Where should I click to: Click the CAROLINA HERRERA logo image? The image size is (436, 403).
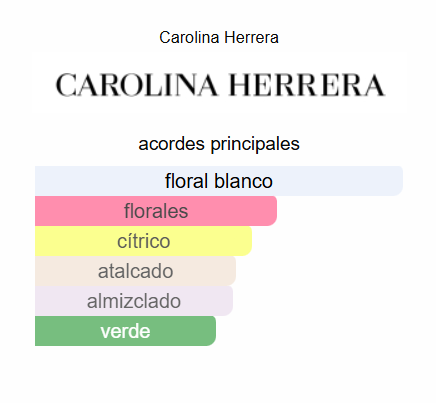coord(220,85)
